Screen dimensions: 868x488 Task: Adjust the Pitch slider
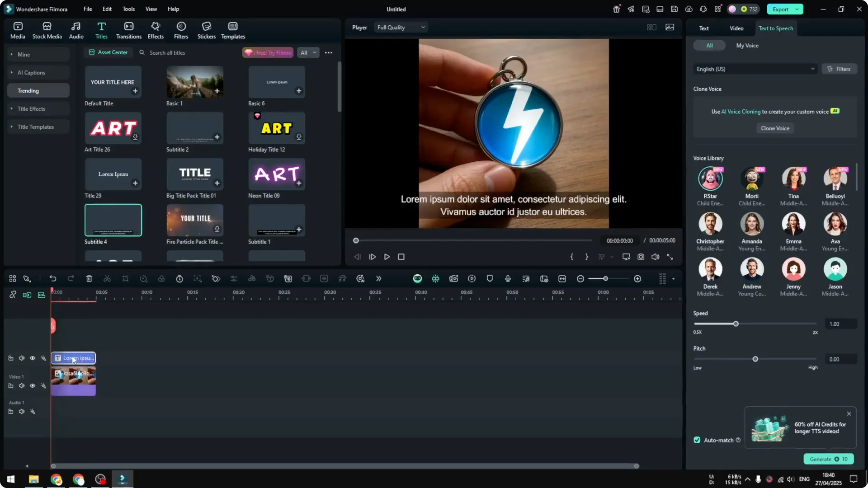[x=755, y=359]
